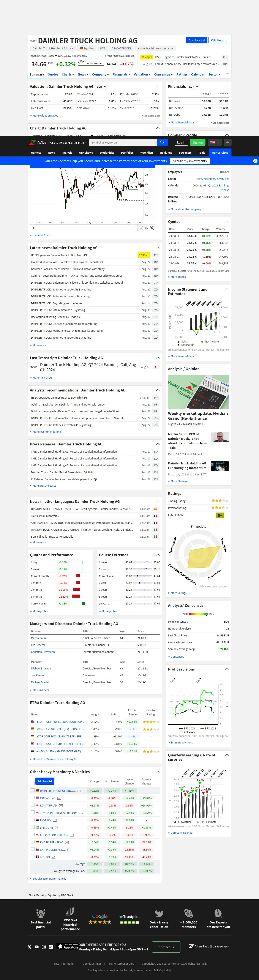Move the chart timeline left with the arrow
Viewport: 259px width, 980px height.
coord(33,228)
